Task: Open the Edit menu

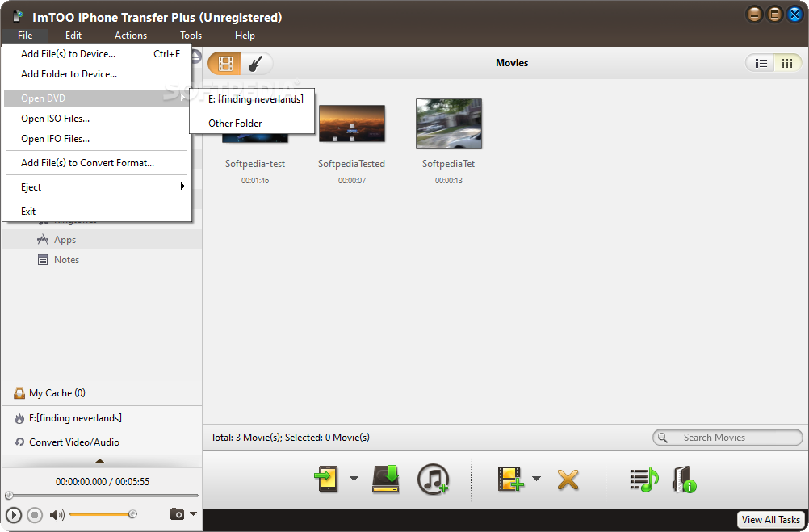Action: tap(73, 36)
